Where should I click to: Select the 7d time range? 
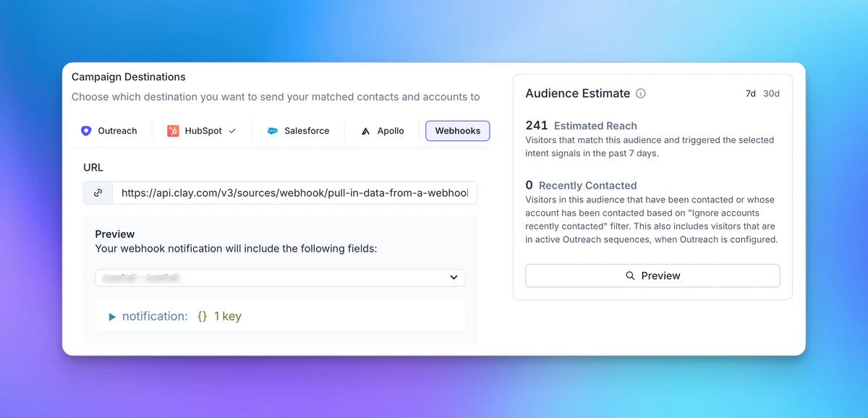pyautogui.click(x=750, y=93)
